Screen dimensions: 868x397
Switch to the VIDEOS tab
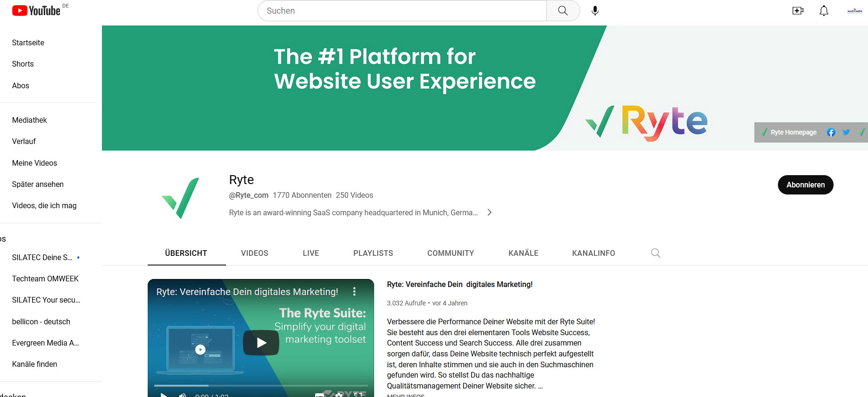click(x=255, y=253)
